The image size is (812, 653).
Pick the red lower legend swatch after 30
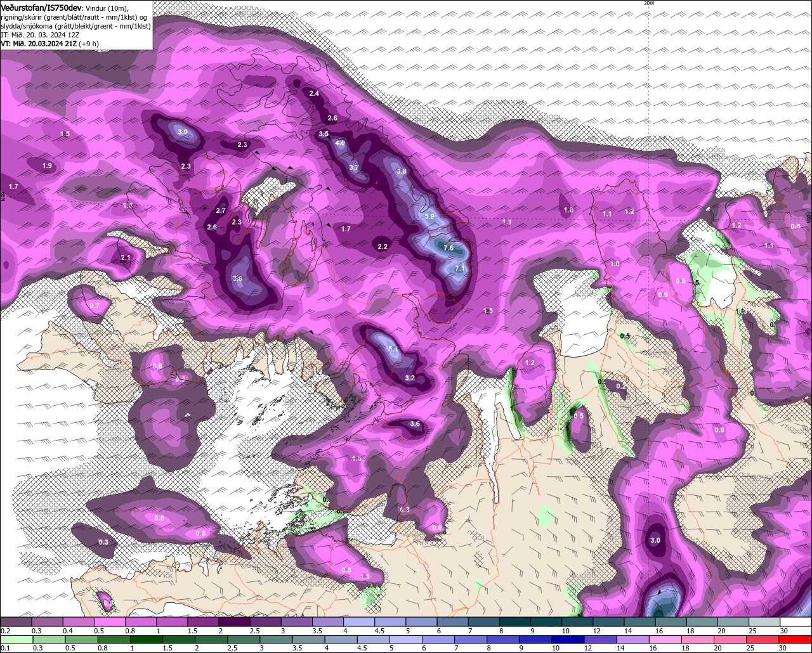tap(796, 639)
